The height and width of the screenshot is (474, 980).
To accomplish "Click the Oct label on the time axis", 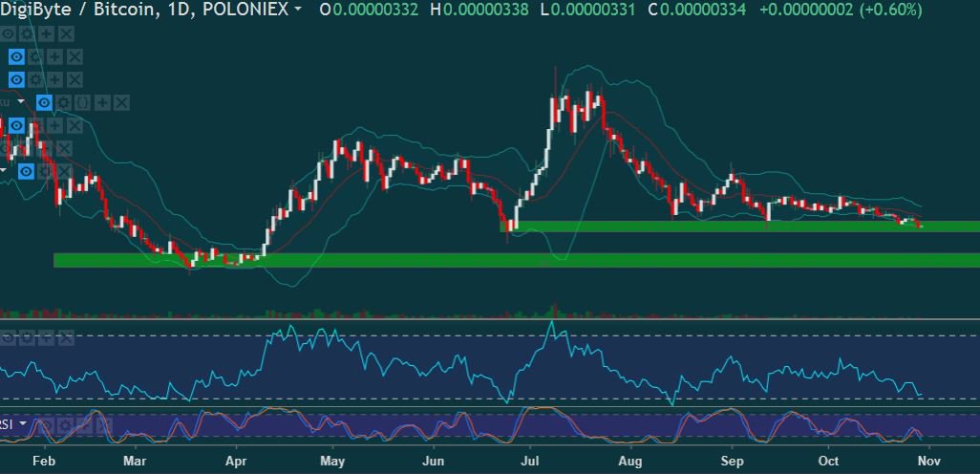I will [x=829, y=463].
